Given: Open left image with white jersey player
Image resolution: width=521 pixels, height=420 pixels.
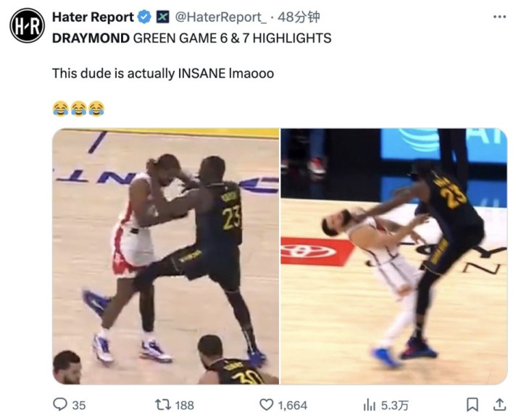Looking at the screenshot, I should click(x=166, y=256).
